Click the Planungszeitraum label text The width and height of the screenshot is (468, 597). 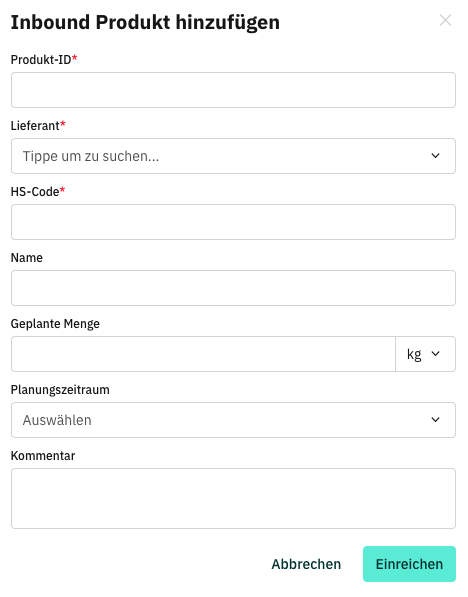(60, 389)
